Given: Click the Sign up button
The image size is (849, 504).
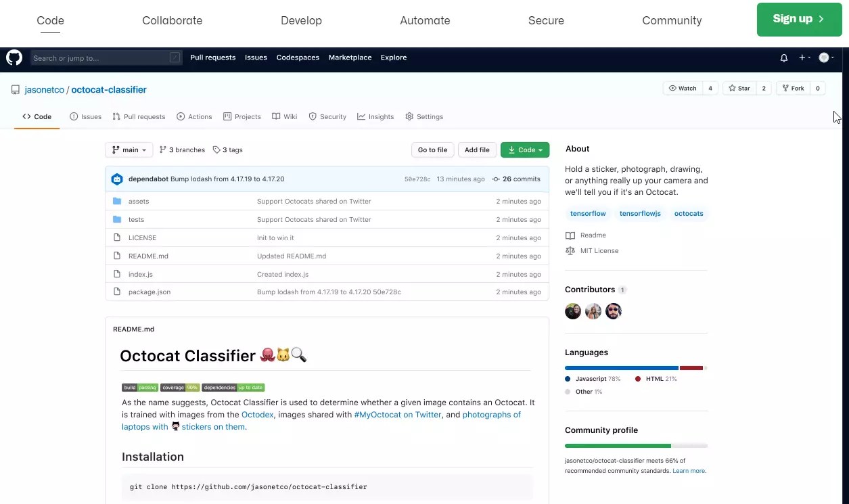Looking at the screenshot, I should [798, 20].
